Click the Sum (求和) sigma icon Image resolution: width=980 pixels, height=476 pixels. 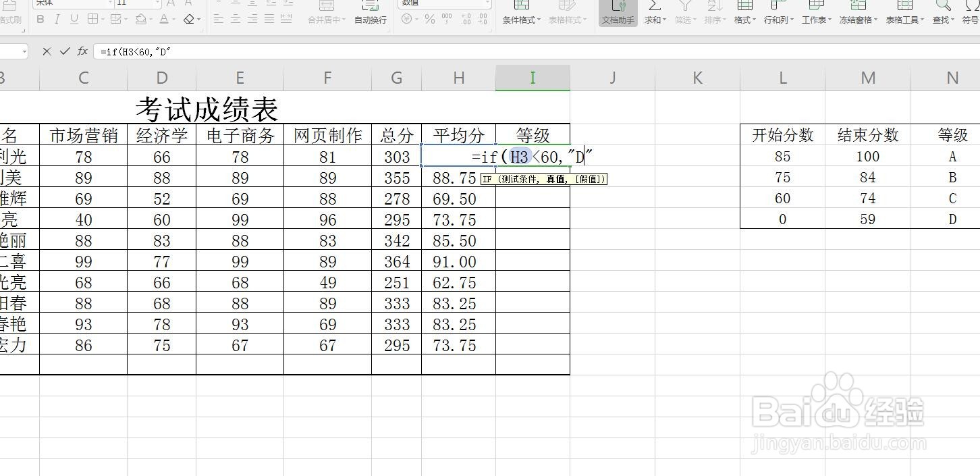tap(654, 6)
